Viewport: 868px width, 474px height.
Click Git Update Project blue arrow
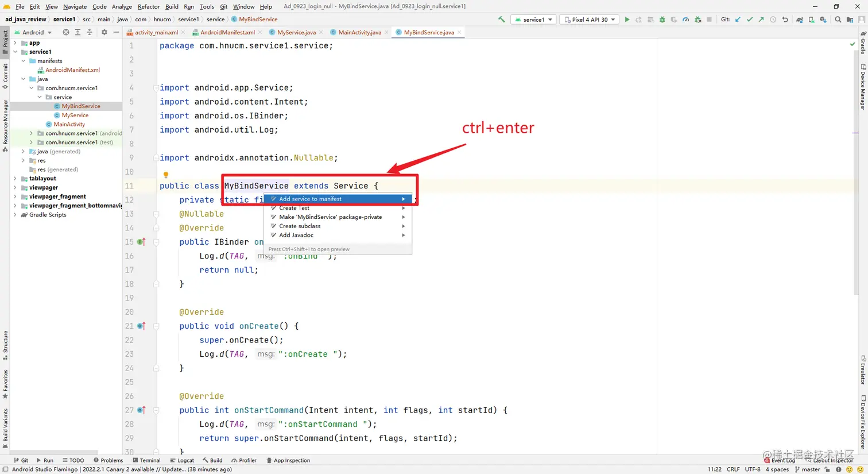pyautogui.click(x=738, y=20)
